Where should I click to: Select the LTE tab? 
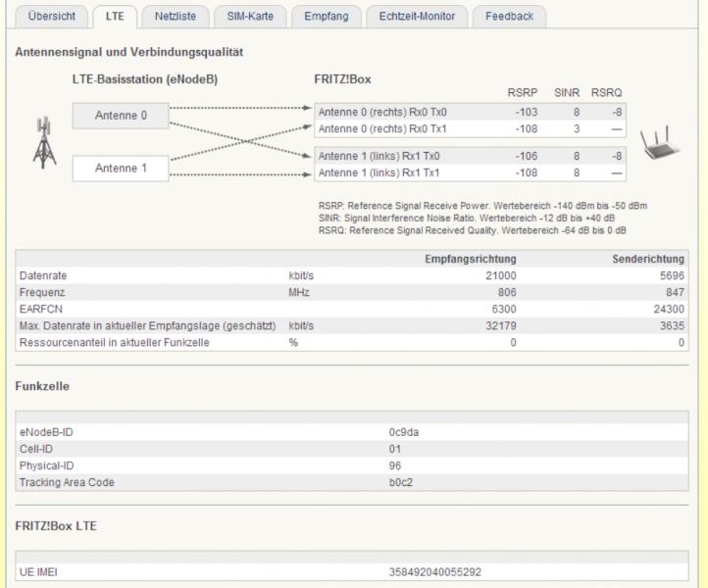[x=115, y=17]
